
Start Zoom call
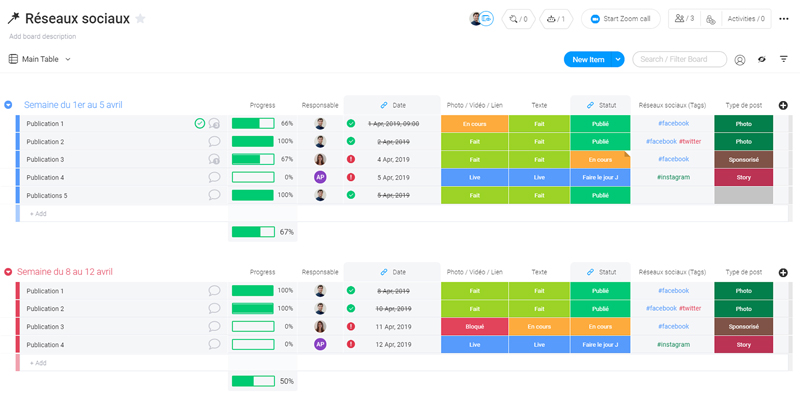[x=620, y=19]
